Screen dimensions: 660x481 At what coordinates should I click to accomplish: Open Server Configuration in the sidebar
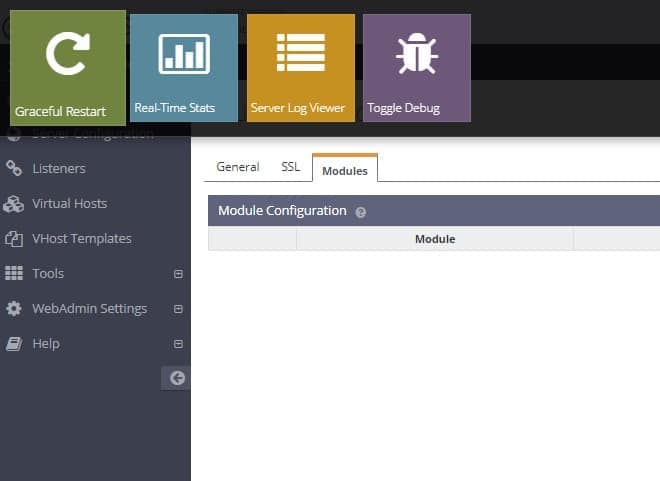coord(92,134)
